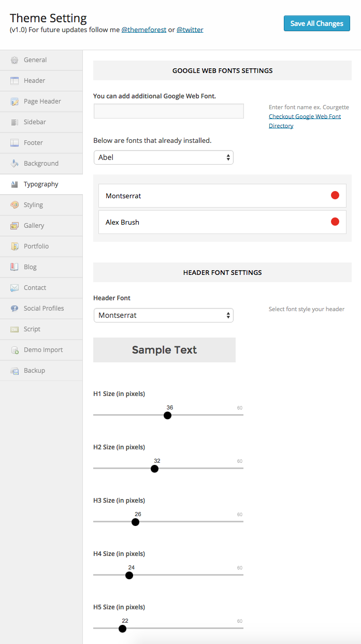
Task: Click the Header layout icon
Action: point(15,81)
